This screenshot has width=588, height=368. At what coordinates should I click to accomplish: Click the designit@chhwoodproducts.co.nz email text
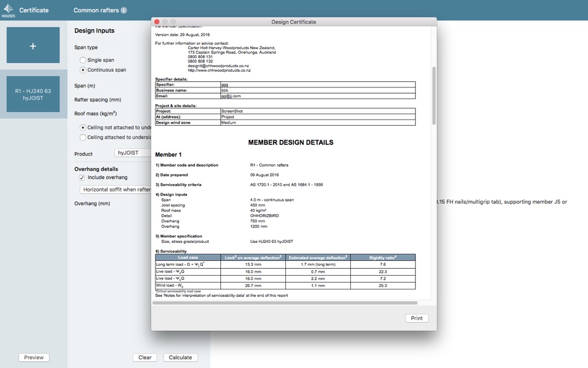(218, 66)
